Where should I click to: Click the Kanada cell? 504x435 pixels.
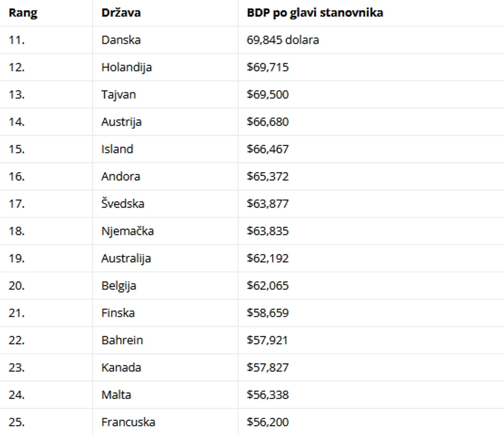(121, 367)
